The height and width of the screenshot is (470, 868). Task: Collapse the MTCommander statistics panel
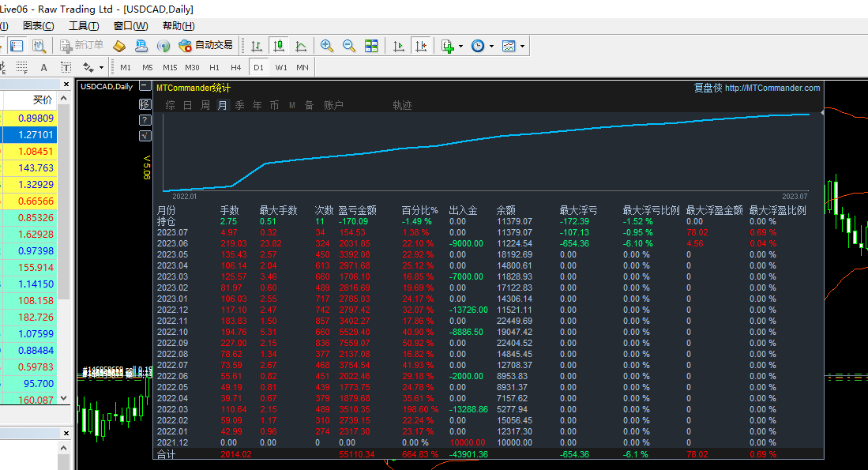pyautogui.click(x=145, y=86)
